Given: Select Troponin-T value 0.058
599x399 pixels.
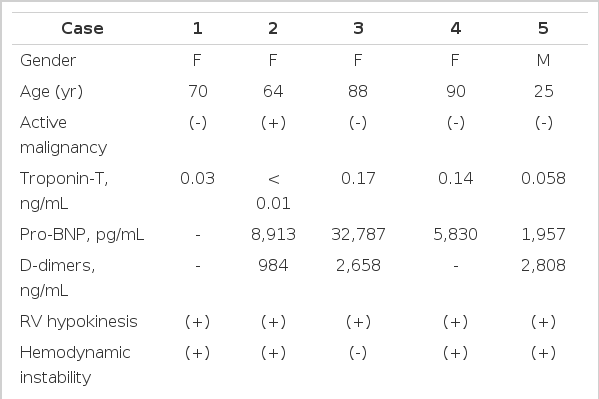Looking at the screenshot, I should pos(543,178).
